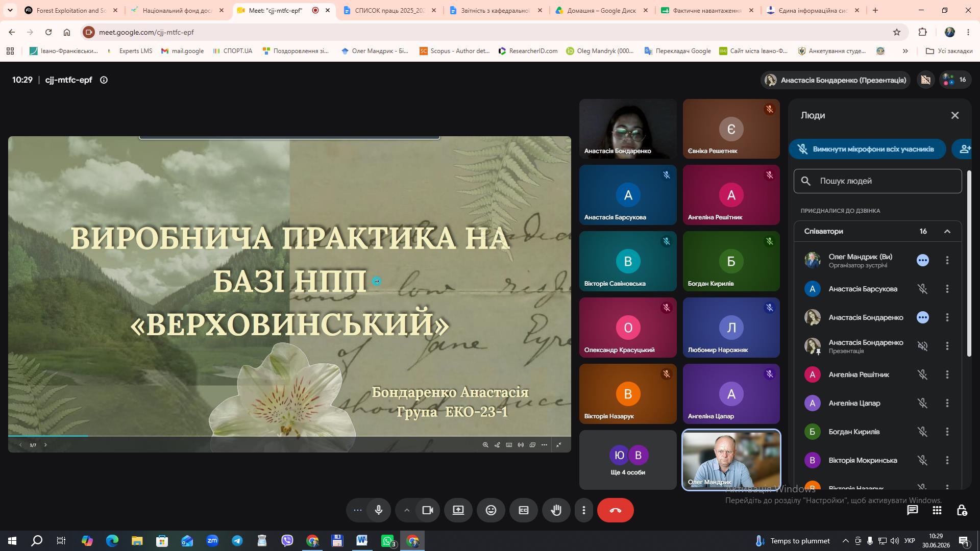Open Усі закладки folder
The width and height of the screenshot is (980, 551).
pyautogui.click(x=949, y=51)
